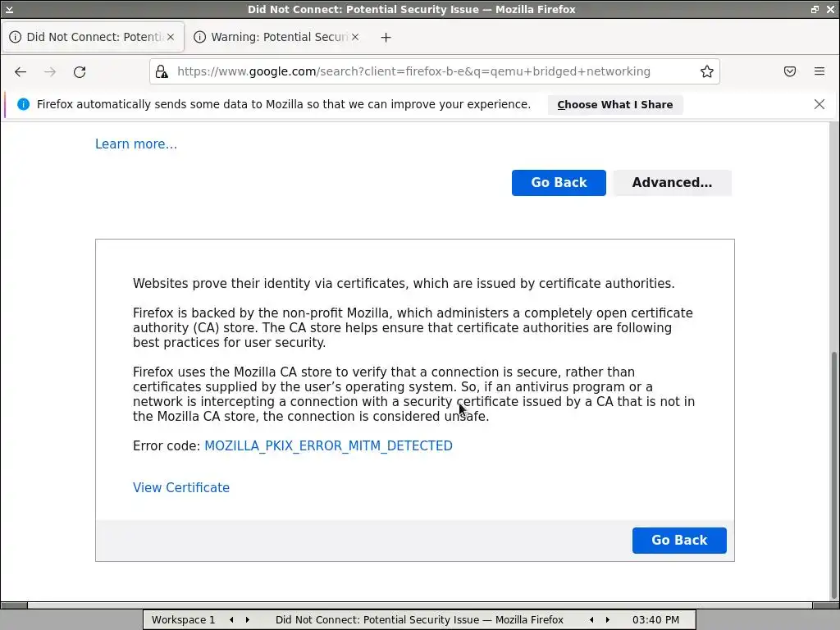Screen dimensions: 840x630
Task: Click the top Go Back button
Action: coord(559,183)
